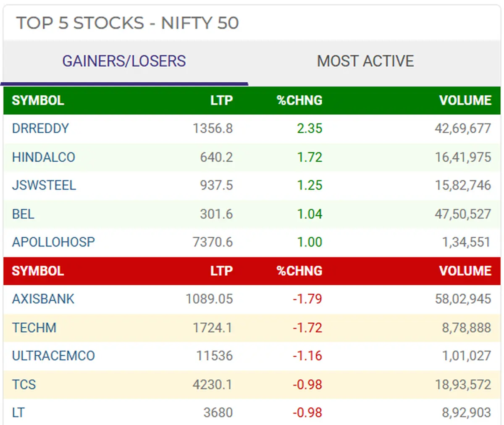This screenshot has width=504, height=425.
Task: Open the TECHM stock link
Action: pyautogui.click(x=34, y=328)
